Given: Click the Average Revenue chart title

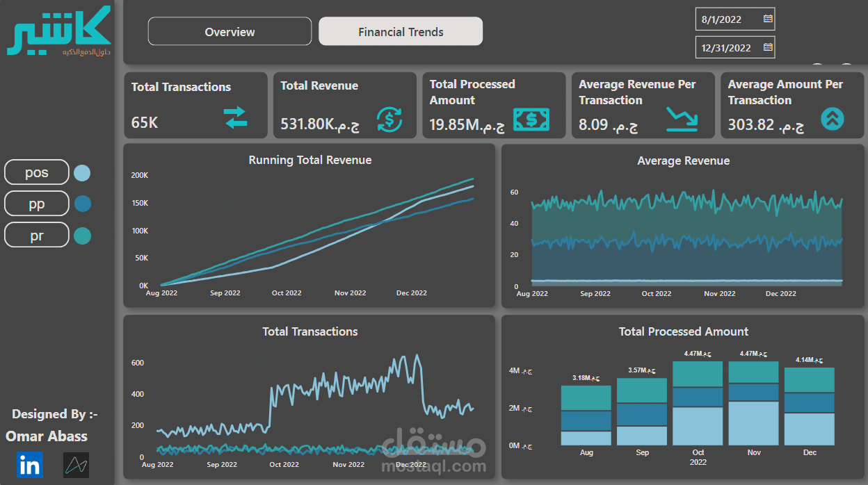Looking at the screenshot, I should click(x=684, y=161).
